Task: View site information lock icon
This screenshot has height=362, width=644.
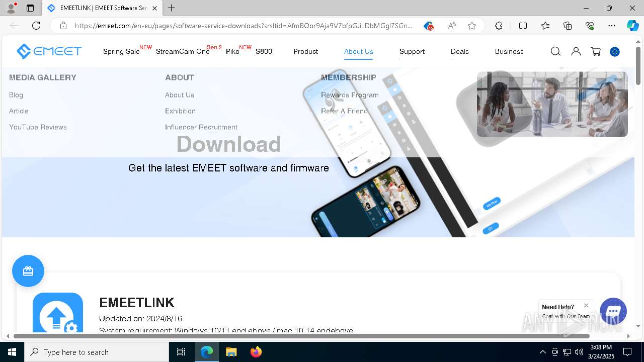Action: 63,26
